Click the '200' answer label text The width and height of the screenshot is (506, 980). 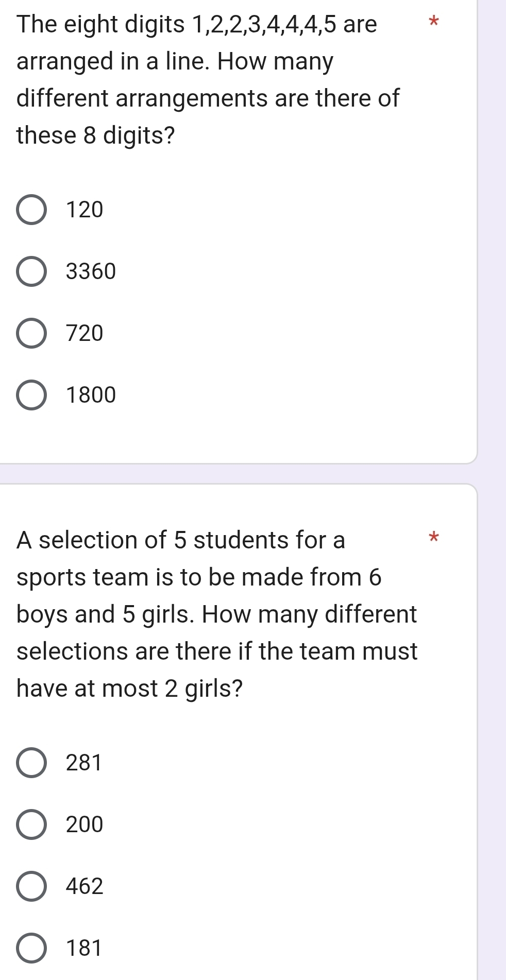click(85, 824)
